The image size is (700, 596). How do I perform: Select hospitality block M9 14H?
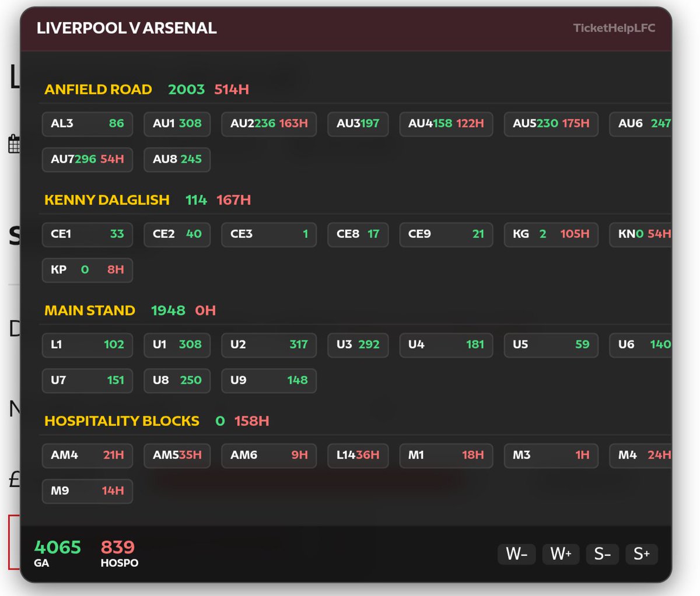(87, 491)
